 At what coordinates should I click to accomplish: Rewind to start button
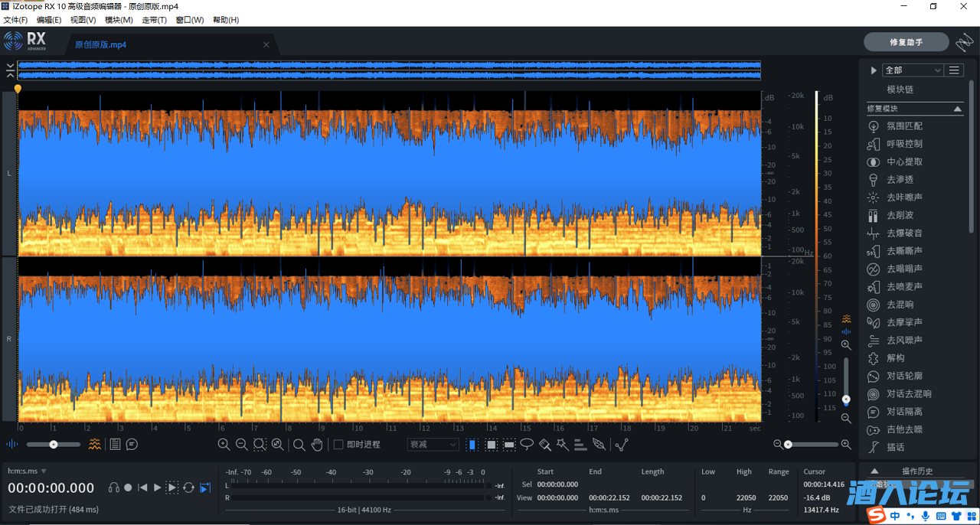[142, 487]
